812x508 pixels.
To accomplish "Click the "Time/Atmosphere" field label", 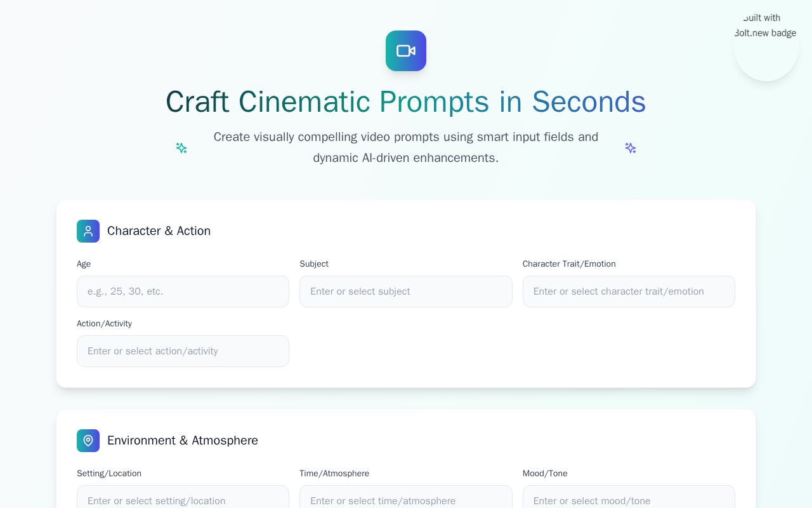I will pyautogui.click(x=334, y=474).
